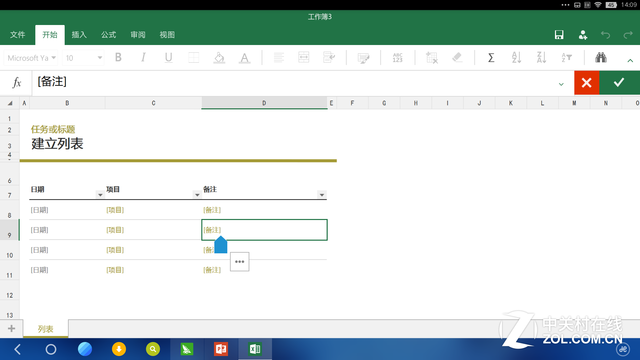Open font size dropdown showing 10
This screenshot has height=360, width=640.
[x=83, y=58]
